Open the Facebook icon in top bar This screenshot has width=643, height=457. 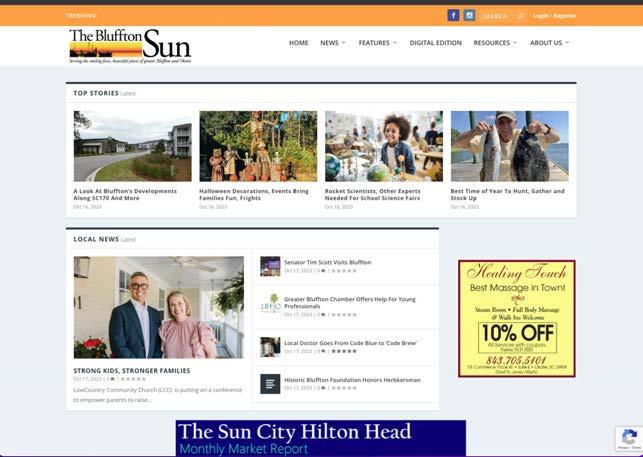click(453, 16)
